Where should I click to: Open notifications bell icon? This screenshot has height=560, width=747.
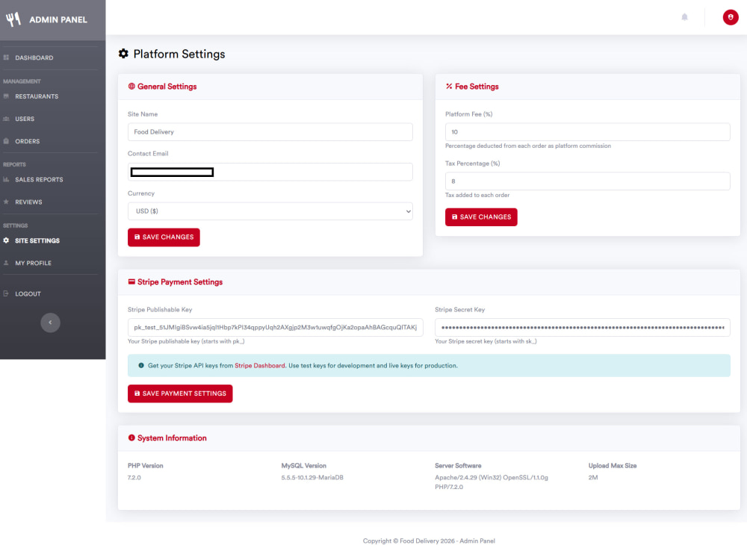click(x=684, y=17)
